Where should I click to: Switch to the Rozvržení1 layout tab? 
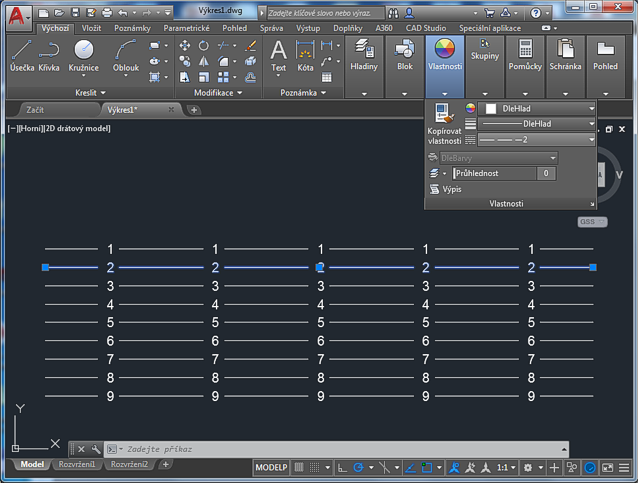[x=76, y=464]
